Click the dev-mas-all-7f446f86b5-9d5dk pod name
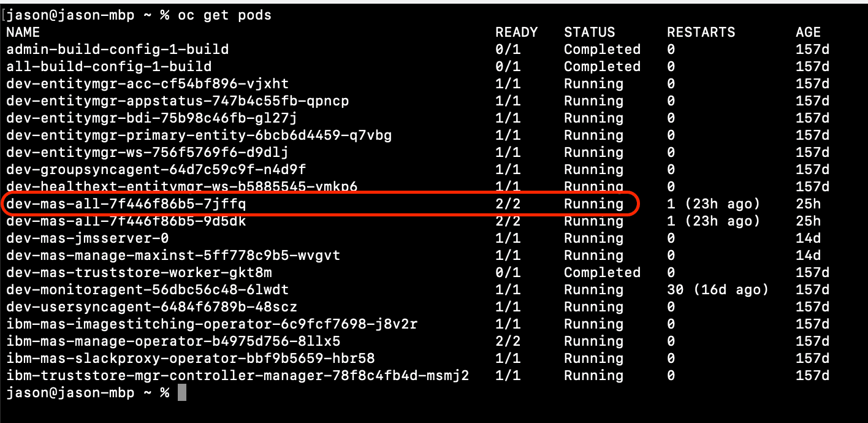The width and height of the screenshot is (868, 423). [126, 221]
